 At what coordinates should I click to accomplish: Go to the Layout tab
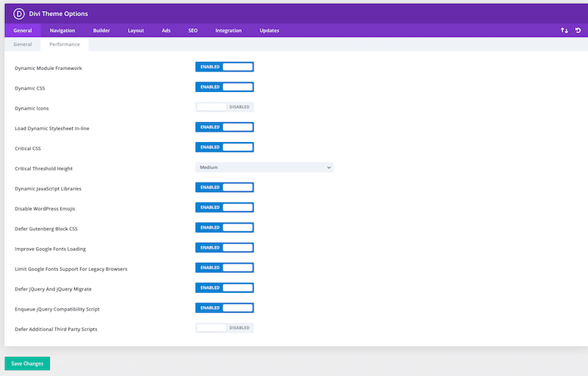(x=136, y=30)
